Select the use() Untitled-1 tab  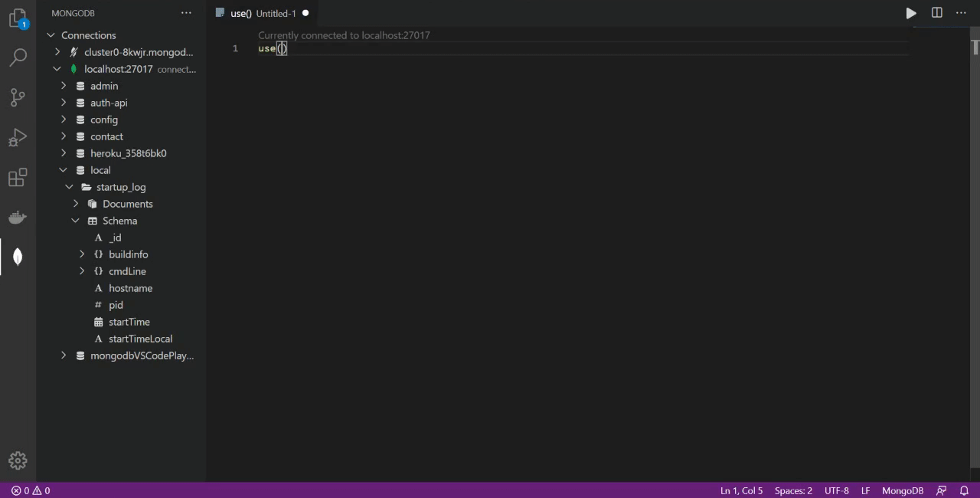pos(263,13)
